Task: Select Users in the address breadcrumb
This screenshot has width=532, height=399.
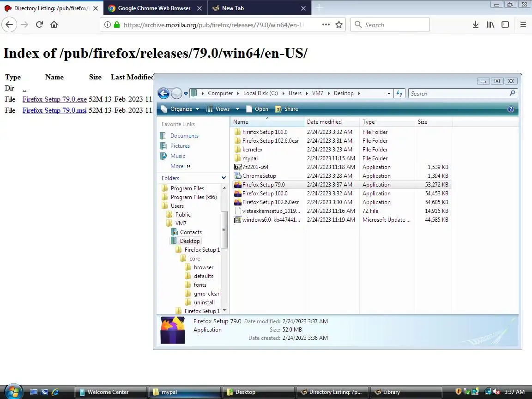Action: [x=295, y=93]
